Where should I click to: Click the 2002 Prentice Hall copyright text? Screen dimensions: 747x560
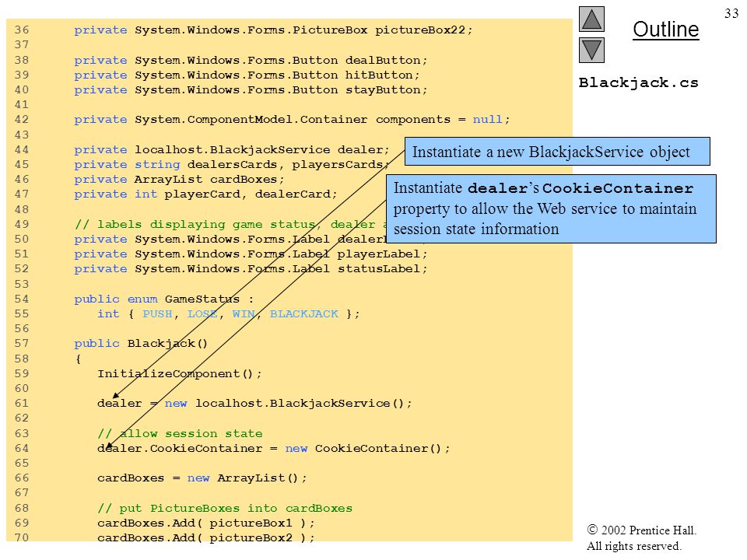(x=642, y=530)
